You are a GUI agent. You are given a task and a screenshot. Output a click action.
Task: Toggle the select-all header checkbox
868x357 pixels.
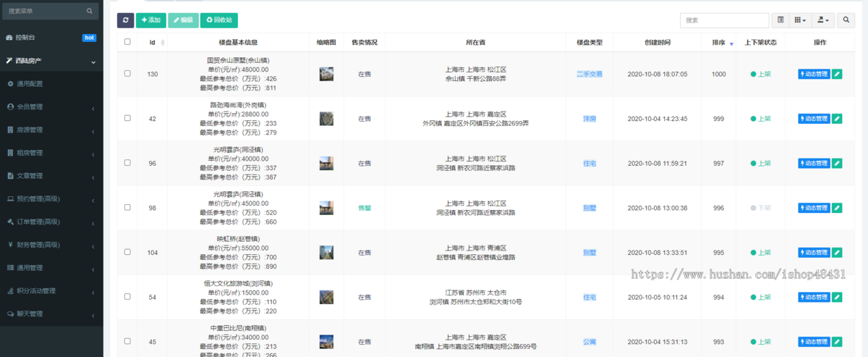(127, 42)
